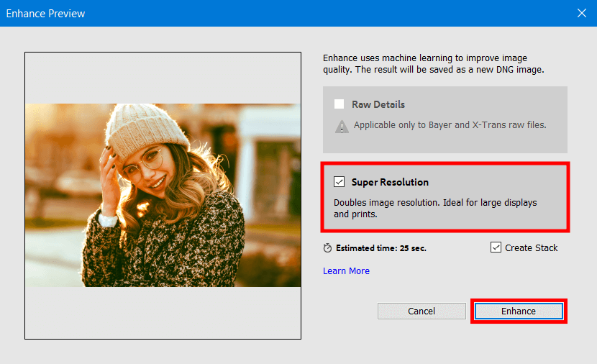
Task: Open the Learn More link
Action: coord(346,270)
